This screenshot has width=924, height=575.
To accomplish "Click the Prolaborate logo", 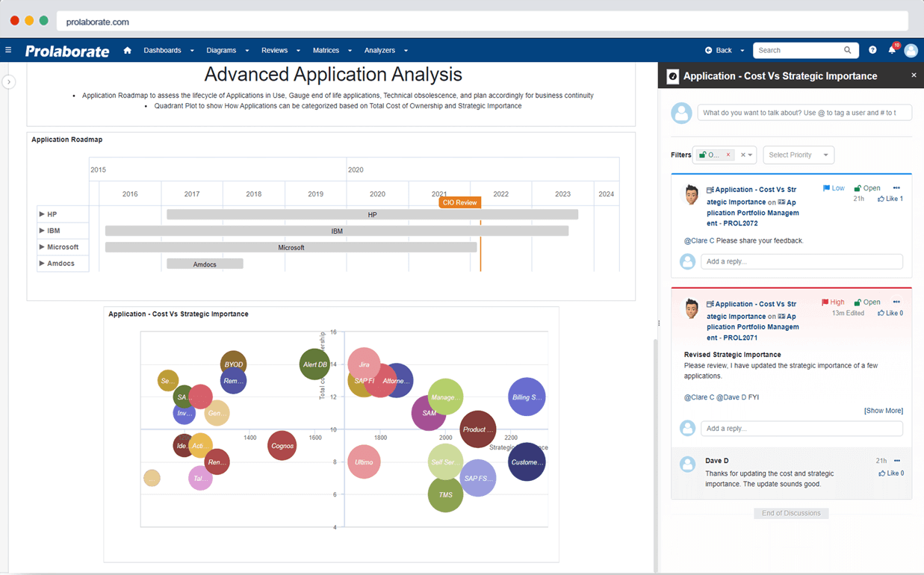I will (67, 51).
